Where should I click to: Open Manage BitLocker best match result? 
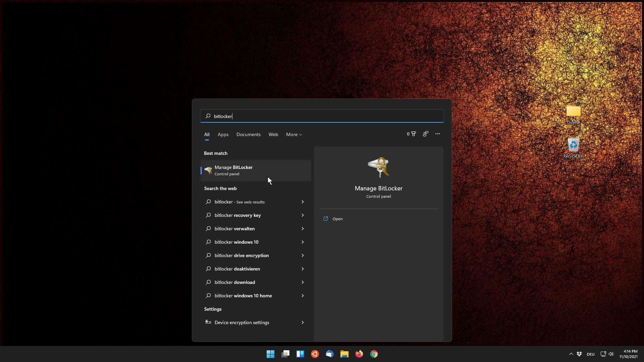[x=256, y=171]
